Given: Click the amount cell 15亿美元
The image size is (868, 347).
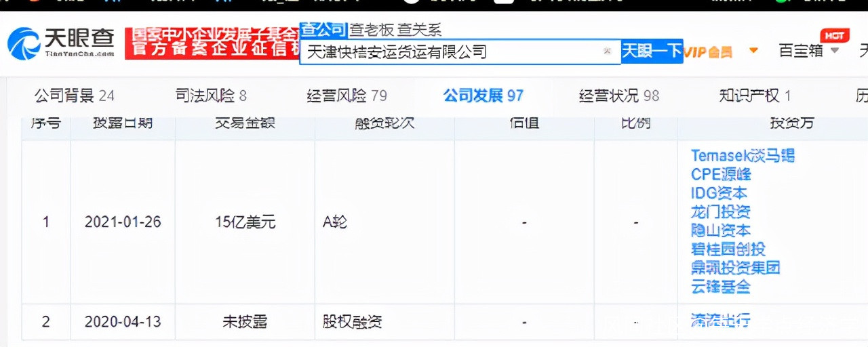Looking at the screenshot, I should click(x=245, y=222).
